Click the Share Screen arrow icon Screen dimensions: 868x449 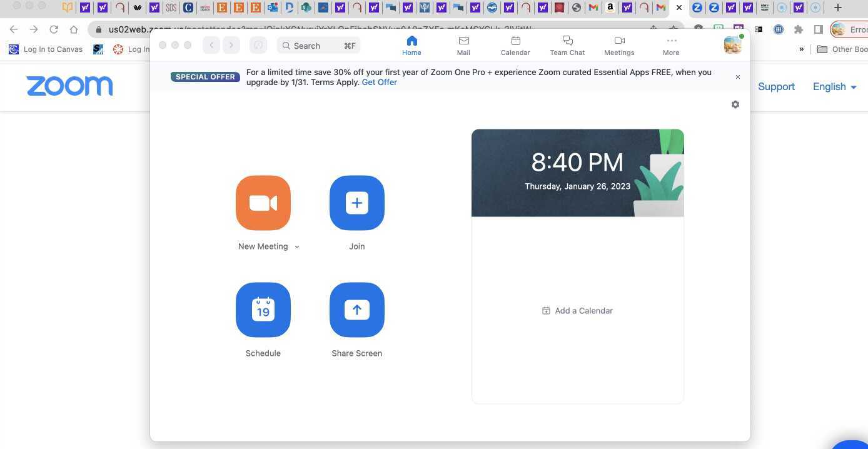click(356, 310)
